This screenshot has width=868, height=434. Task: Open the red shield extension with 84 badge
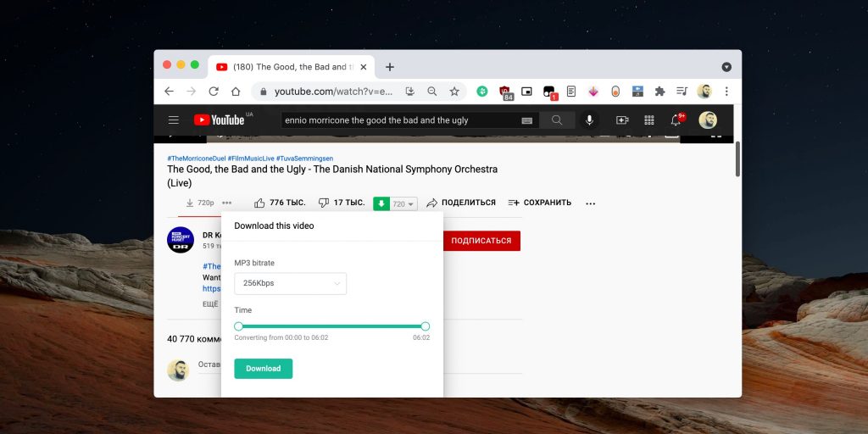point(505,92)
